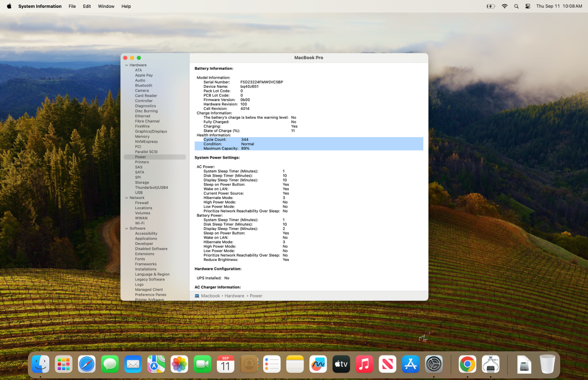This screenshot has width=588, height=380.
Task: Open Maps app in Dock
Action: (x=156, y=364)
